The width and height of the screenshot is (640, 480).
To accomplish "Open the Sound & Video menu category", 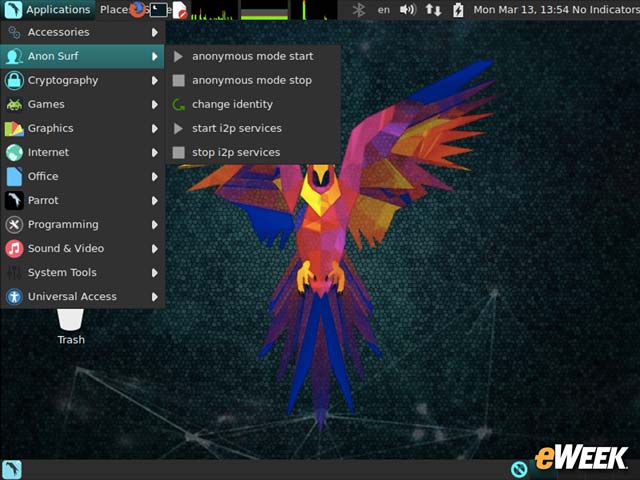I will 82,249.
